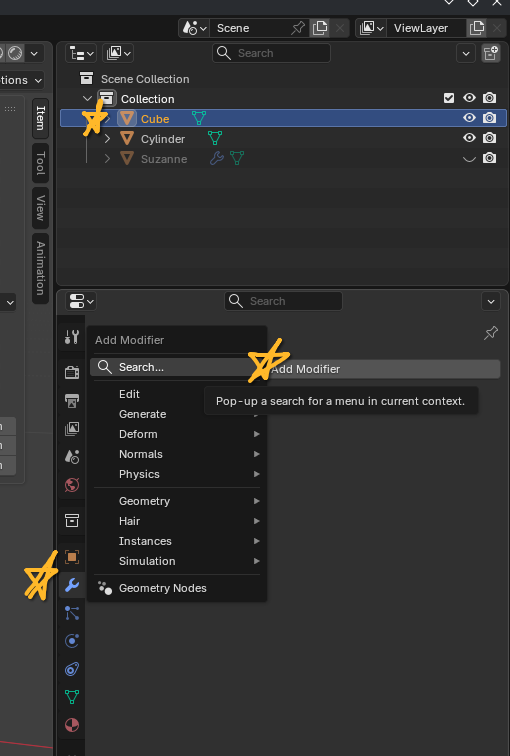Add a new view layer
The image size is (510, 756).
tap(476, 28)
